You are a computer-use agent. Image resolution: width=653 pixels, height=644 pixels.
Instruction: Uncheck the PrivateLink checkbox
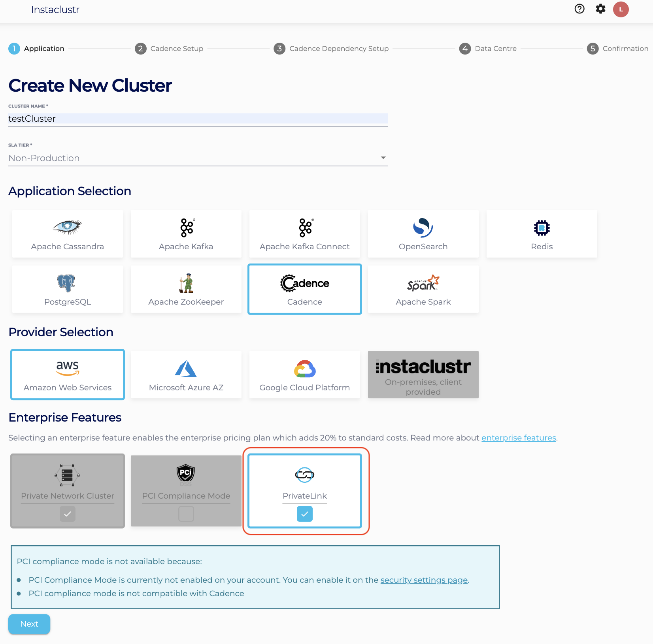304,514
